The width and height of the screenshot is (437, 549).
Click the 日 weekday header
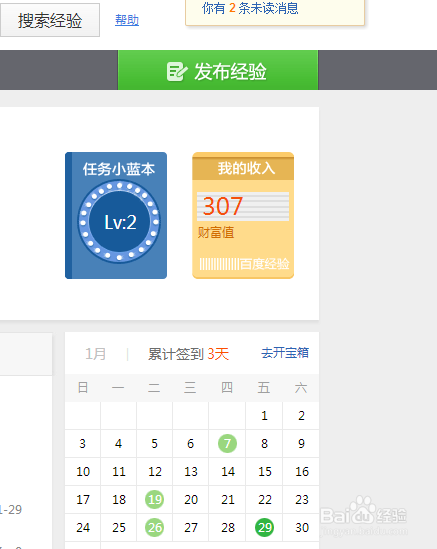point(83,388)
